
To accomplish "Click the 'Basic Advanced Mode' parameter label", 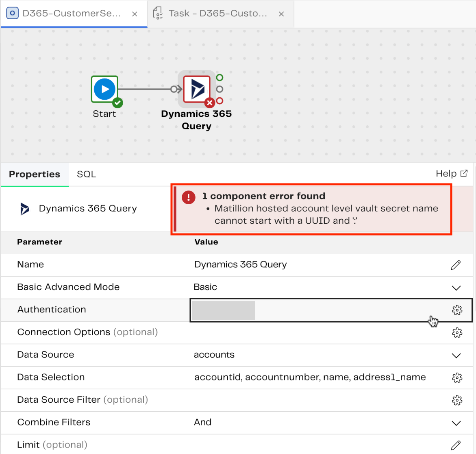I will [x=68, y=287].
